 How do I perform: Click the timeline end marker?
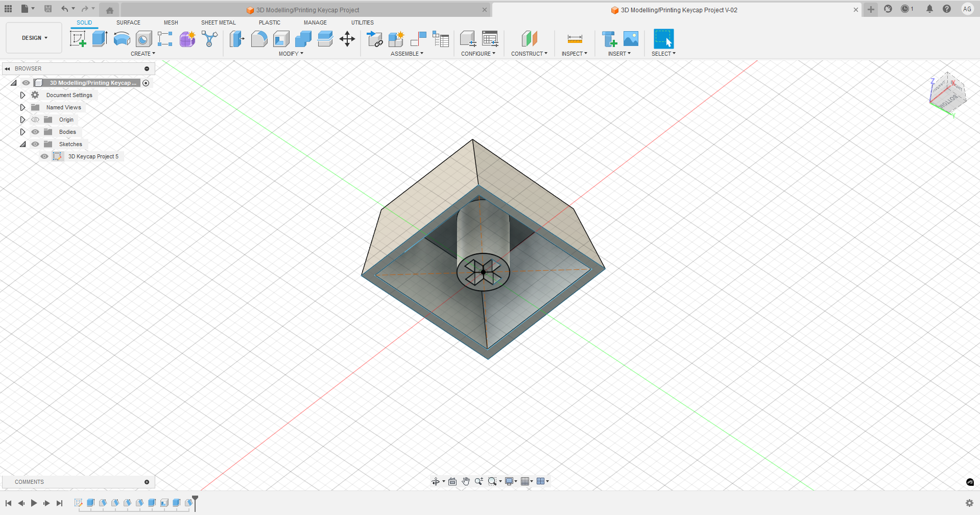[x=195, y=500]
